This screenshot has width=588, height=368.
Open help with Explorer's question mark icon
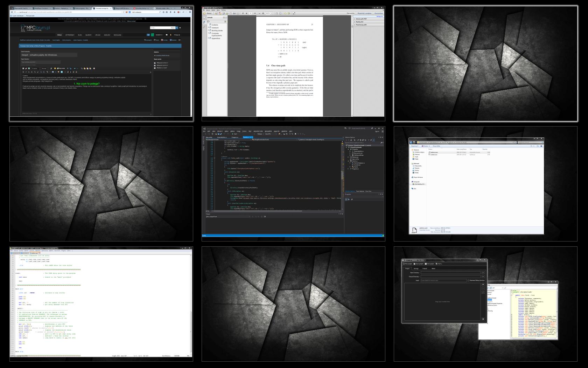541,146
